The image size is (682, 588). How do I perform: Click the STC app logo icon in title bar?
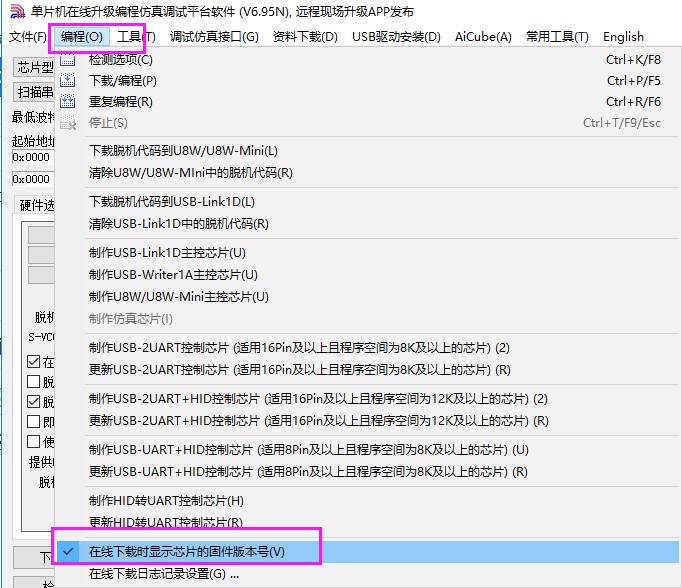coord(17,11)
